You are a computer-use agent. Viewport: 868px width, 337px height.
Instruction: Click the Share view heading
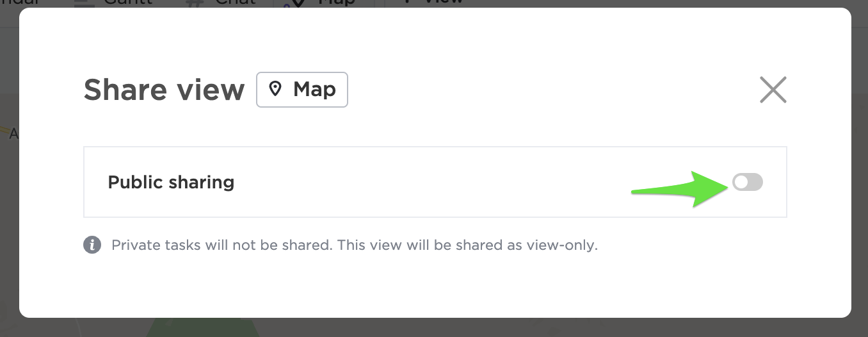[x=164, y=90]
